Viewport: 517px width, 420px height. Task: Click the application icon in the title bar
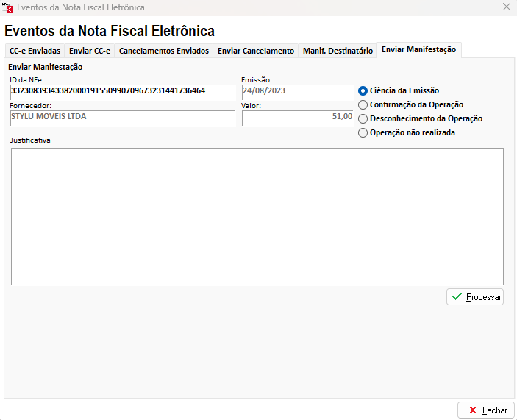[x=8, y=7]
